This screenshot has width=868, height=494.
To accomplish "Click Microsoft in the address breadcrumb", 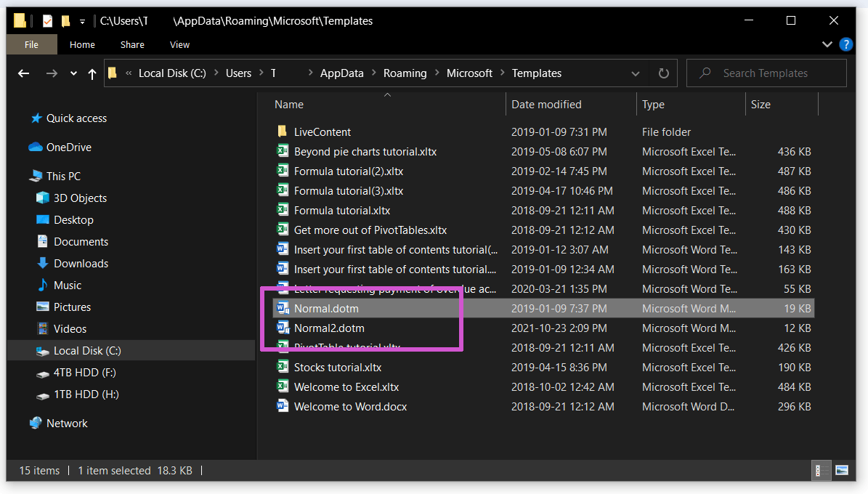I will click(x=469, y=73).
